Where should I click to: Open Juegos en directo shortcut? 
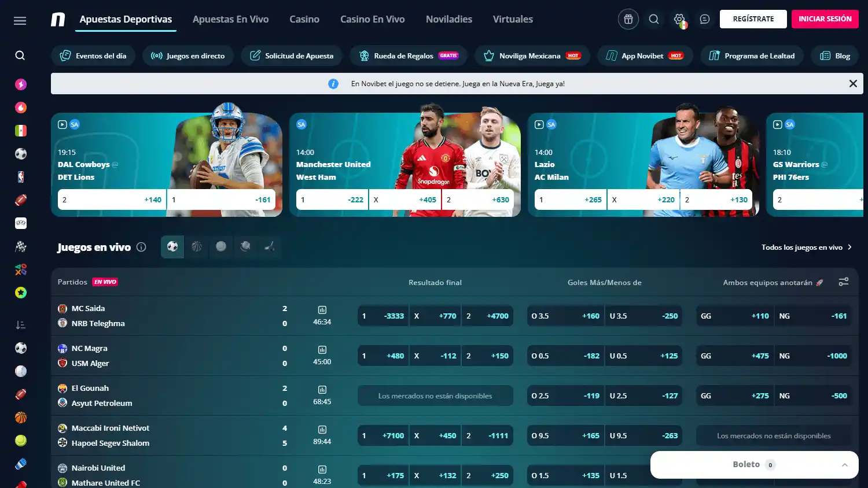[x=188, y=56]
